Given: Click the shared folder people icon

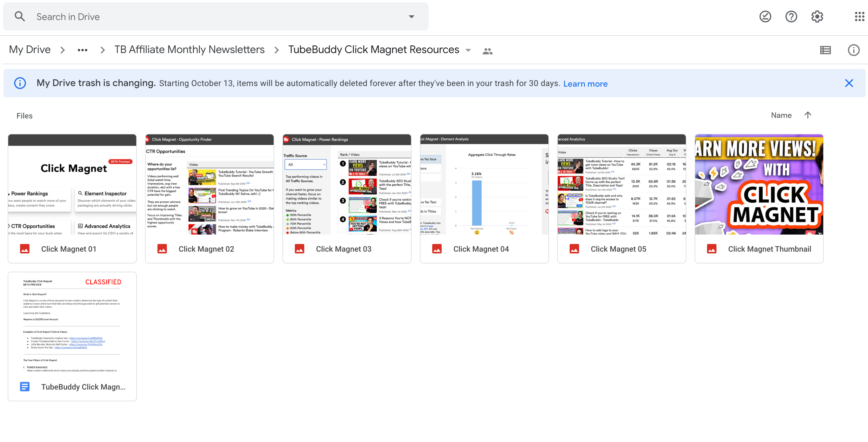Looking at the screenshot, I should click(x=488, y=51).
